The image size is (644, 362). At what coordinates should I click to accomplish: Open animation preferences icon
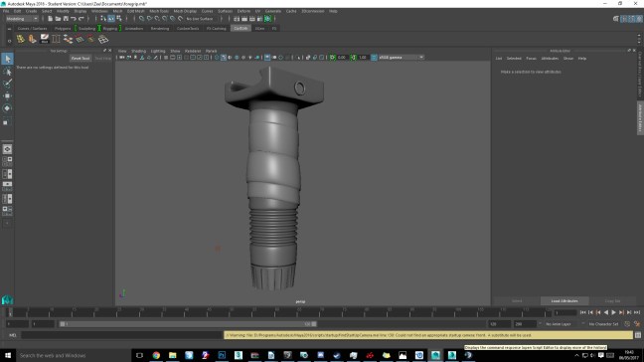[x=637, y=324]
